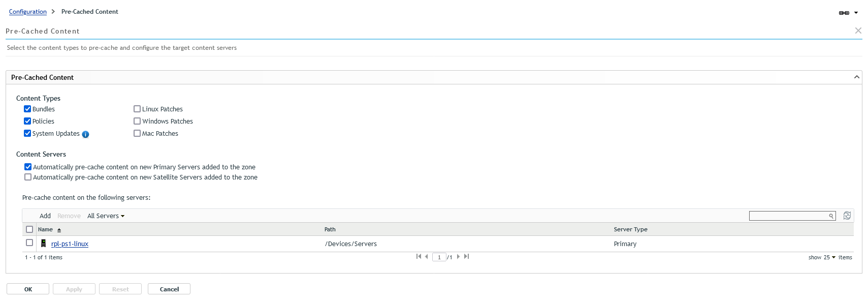
Task: Open the rpl-ps1-linux server link
Action: tap(70, 244)
